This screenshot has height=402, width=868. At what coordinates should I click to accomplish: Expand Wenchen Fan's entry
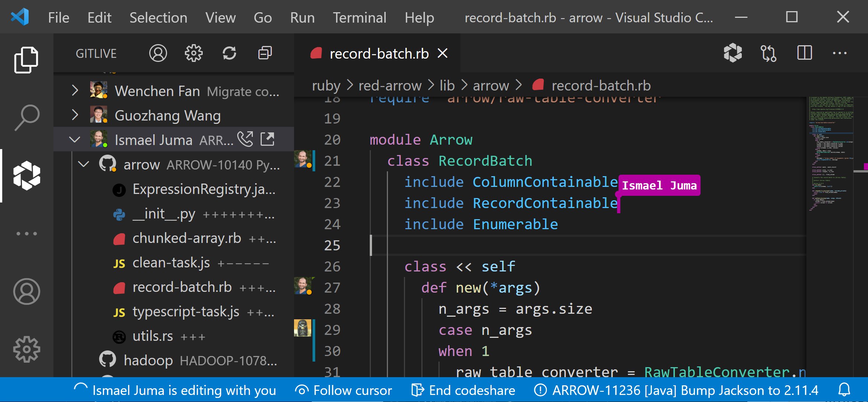click(75, 90)
